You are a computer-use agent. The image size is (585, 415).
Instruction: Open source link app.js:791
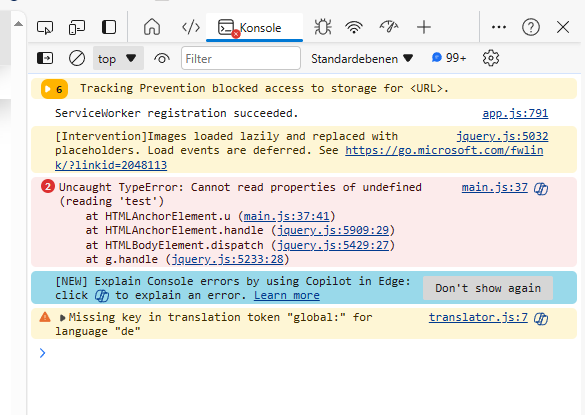[x=515, y=113]
